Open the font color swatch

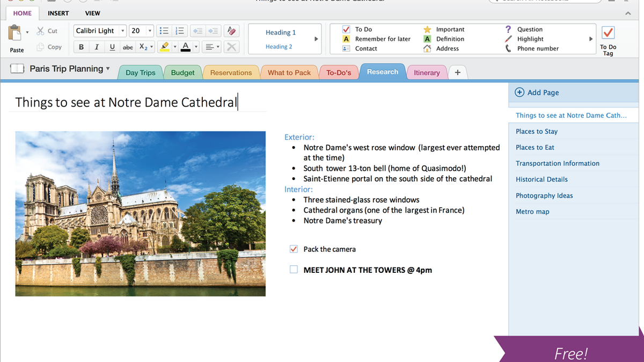point(186,47)
